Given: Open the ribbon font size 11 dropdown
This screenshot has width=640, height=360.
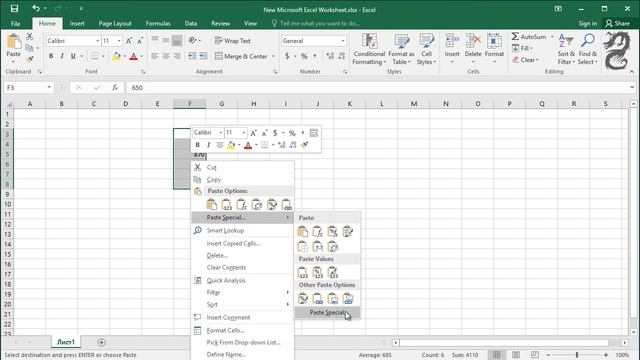Looking at the screenshot, I should (x=119, y=41).
